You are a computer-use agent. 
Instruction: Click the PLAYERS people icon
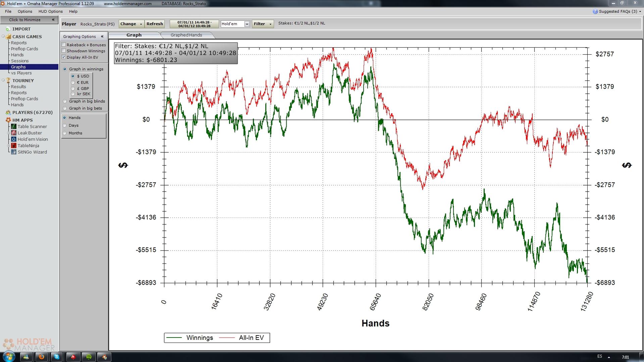(8, 112)
